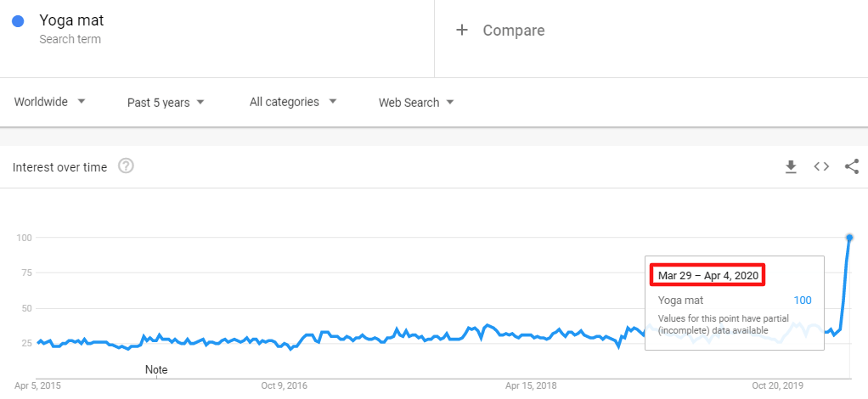
Task: Expand the Worldwide region dropdown
Action: [50, 102]
